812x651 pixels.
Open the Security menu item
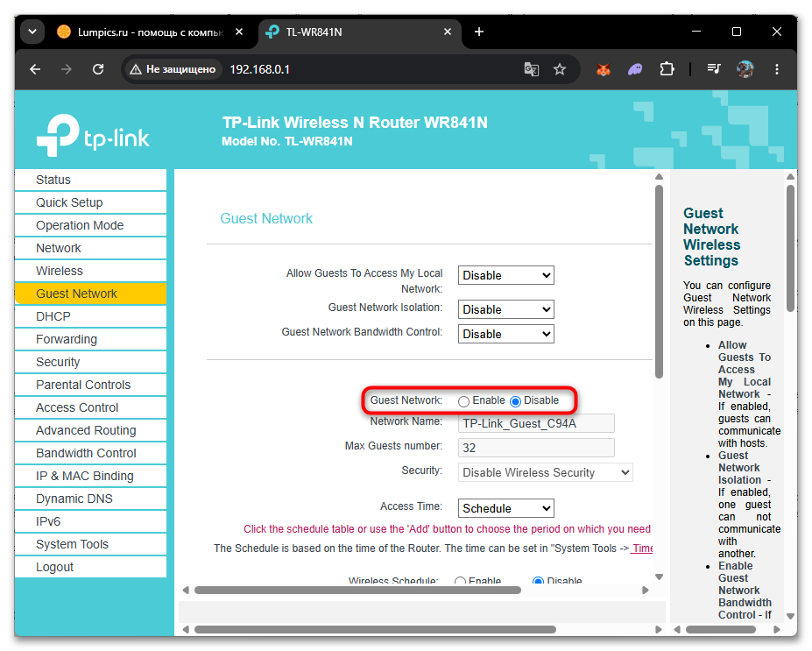pyautogui.click(x=90, y=362)
